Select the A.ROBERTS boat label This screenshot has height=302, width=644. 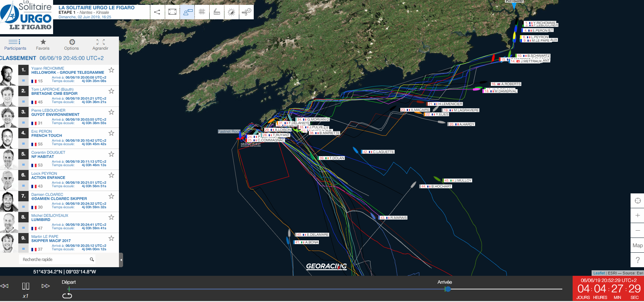point(506,84)
